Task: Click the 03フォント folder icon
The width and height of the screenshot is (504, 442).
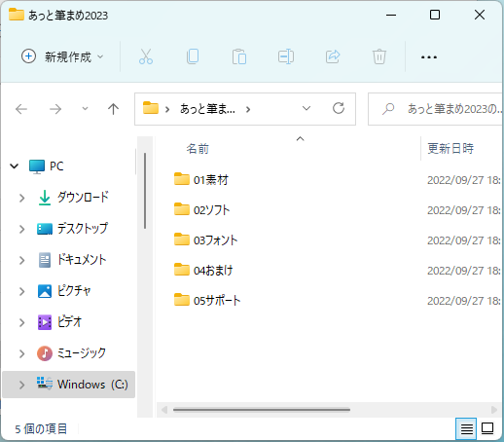Action: click(182, 239)
